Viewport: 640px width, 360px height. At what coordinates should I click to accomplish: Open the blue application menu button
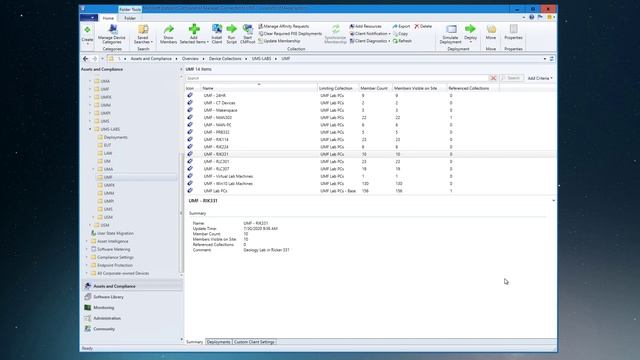(x=89, y=18)
